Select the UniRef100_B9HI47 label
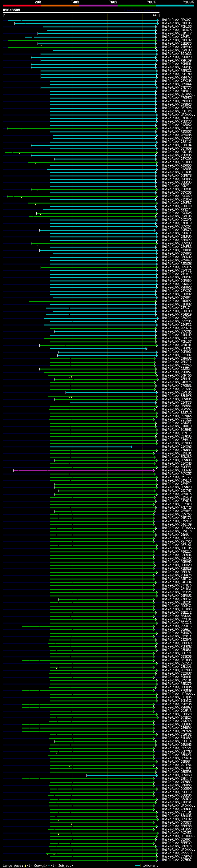This screenshot has height=868, width=197. tap(176, 779)
